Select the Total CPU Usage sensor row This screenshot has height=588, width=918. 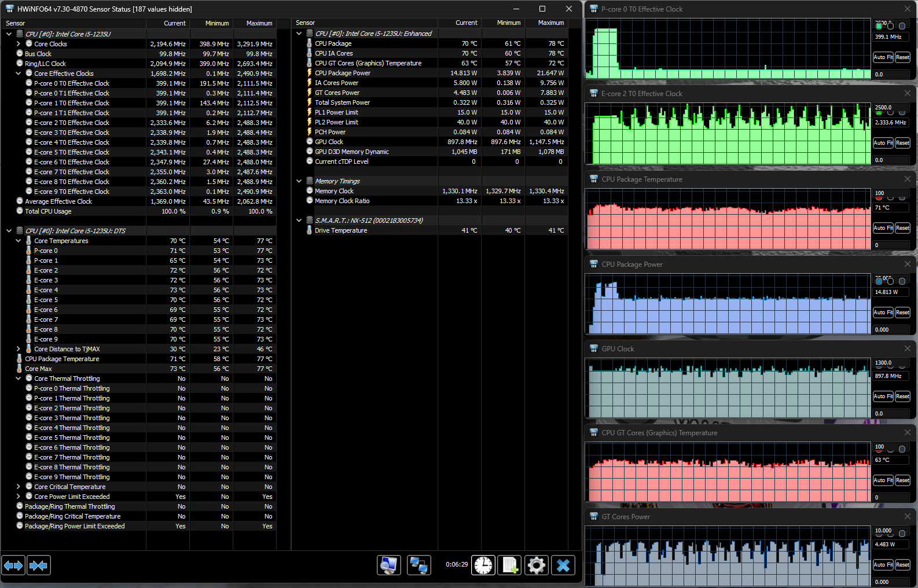[x=48, y=211]
